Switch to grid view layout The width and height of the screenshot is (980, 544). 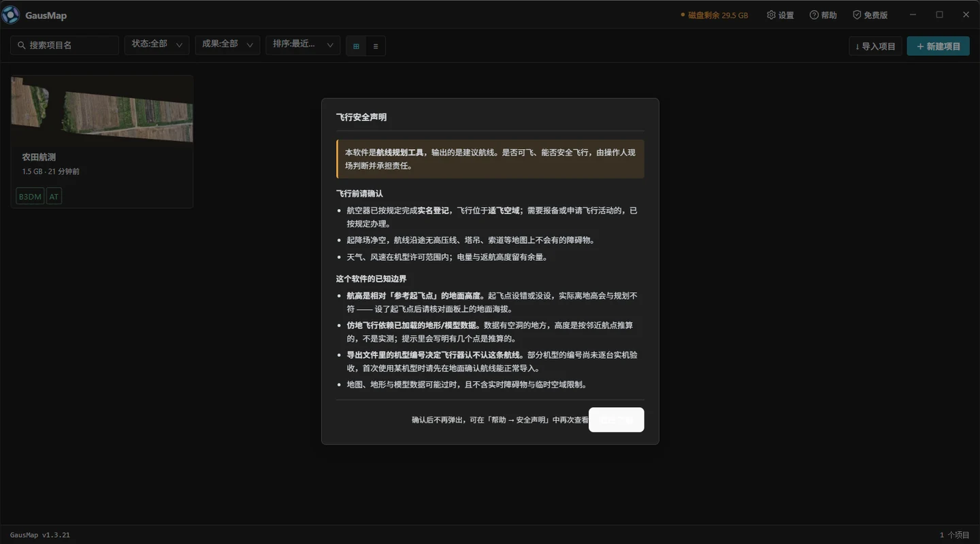point(356,46)
